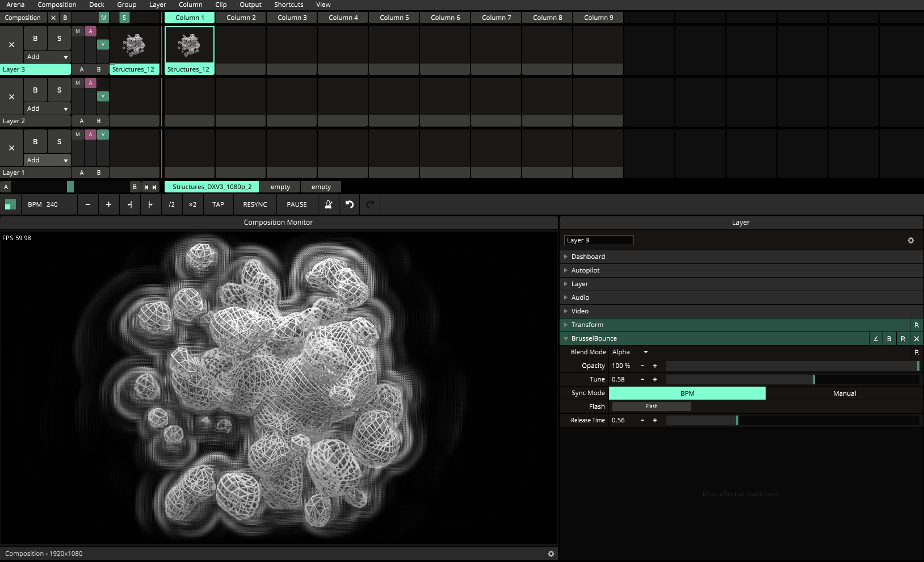Open Layer panel settings gear
The image size is (924, 562).
point(911,241)
